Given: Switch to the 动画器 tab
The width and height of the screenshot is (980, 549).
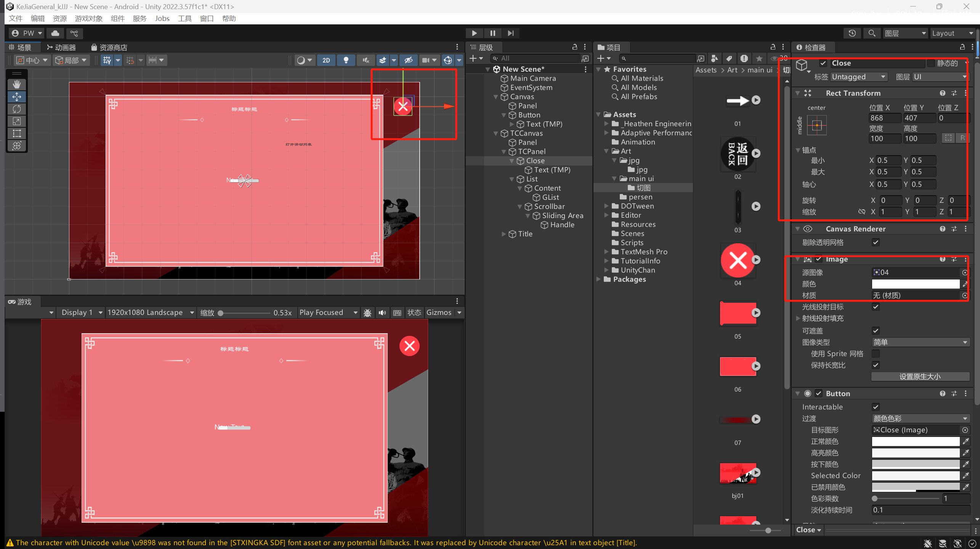Looking at the screenshot, I should 61,47.
